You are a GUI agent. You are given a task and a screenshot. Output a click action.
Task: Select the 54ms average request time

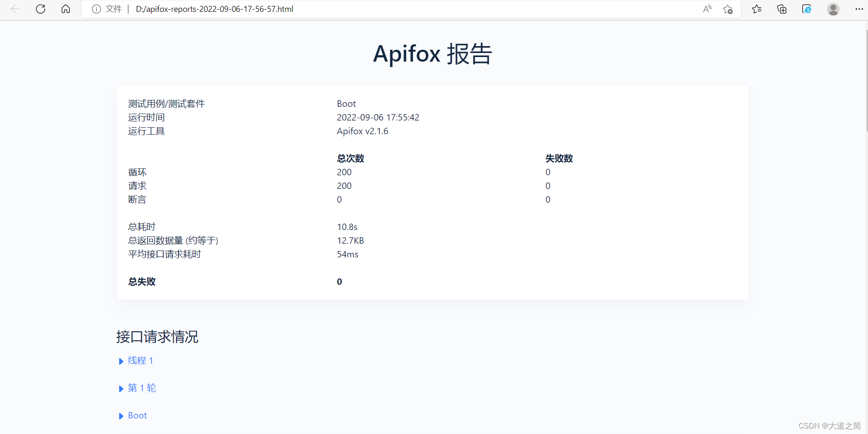pos(348,254)
